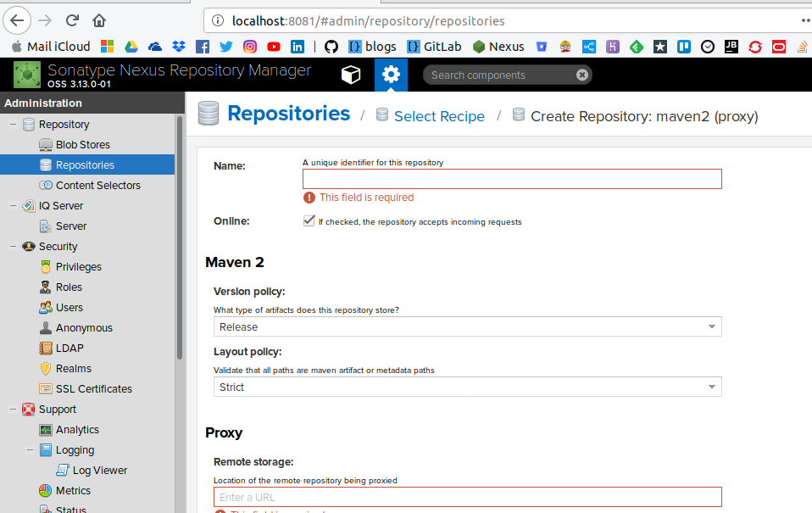Open the Administration gear icon

391,75
